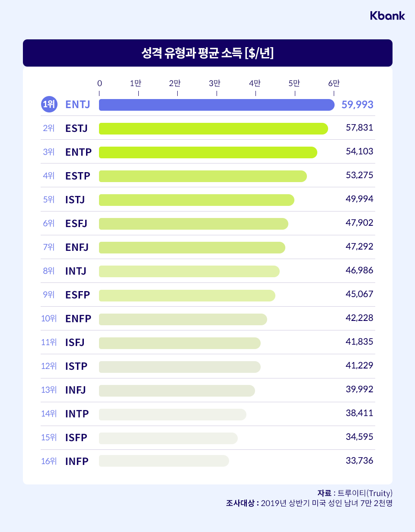Image resolution: width=415 pixels, height=532 pixels.
Task: Click the 33,736 value for INFP
Action: [359, 461]
